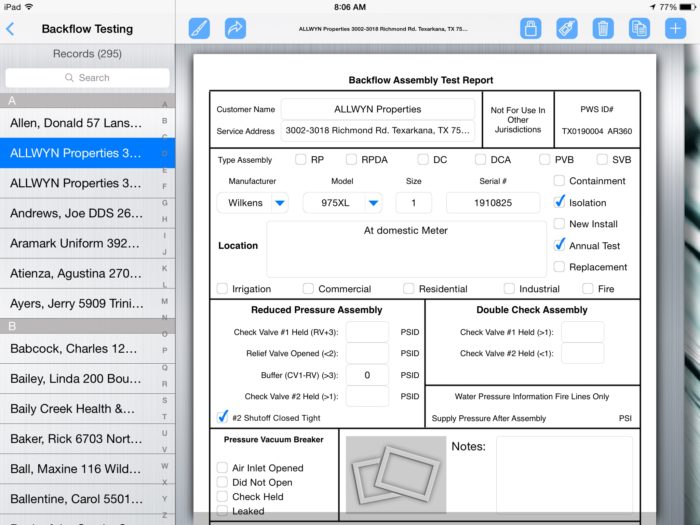Edit Double Check Valve #2 Held field

pyautogui.click(x=583, y=353)
